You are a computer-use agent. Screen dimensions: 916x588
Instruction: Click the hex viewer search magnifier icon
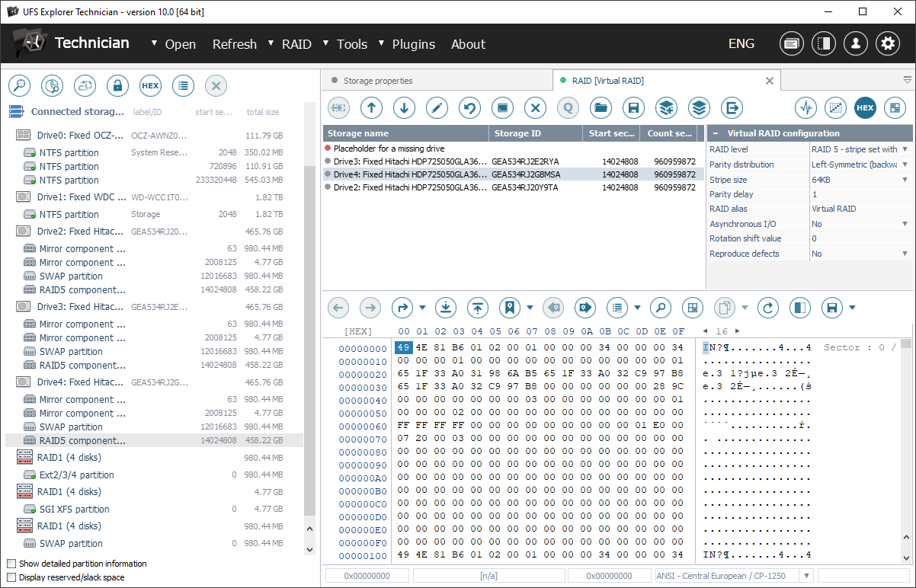pos(660,308)
